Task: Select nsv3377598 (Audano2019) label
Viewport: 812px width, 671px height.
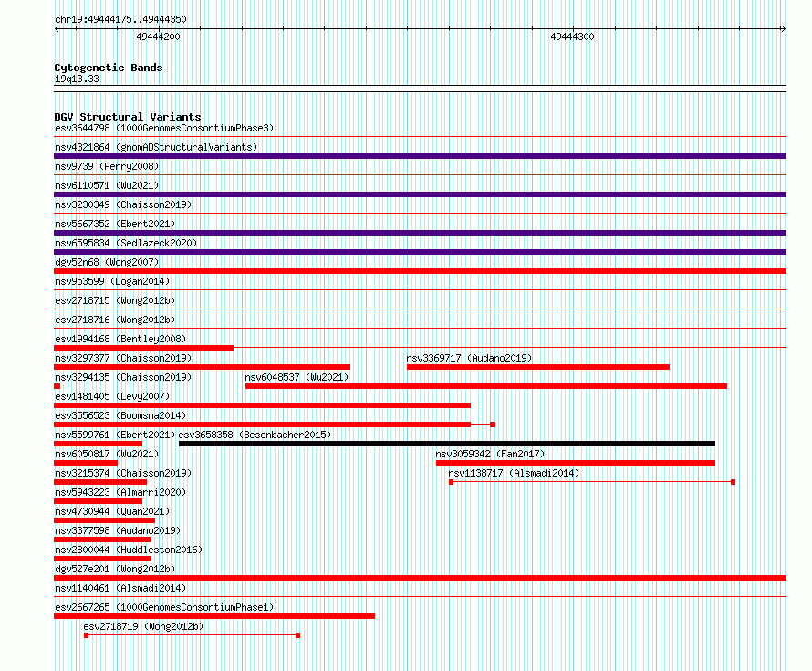Action: 118,530
